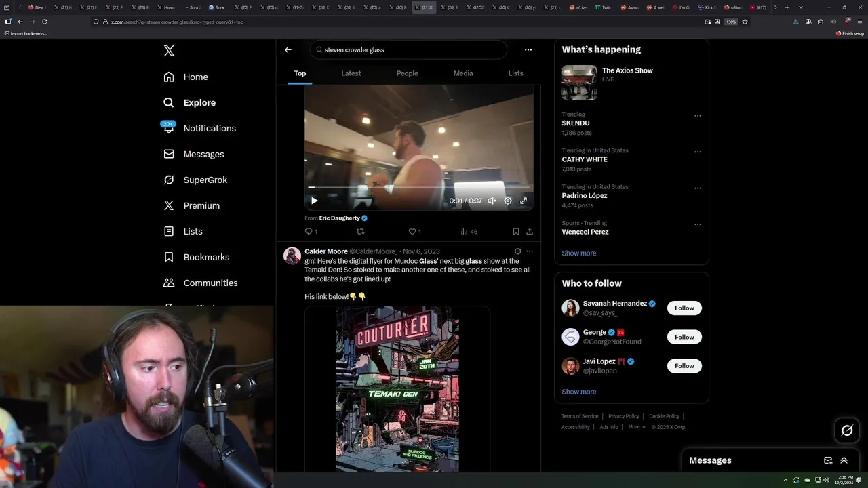Open Calder Moore's profile picture
868x488 pixels.
(x=292, y=256)
